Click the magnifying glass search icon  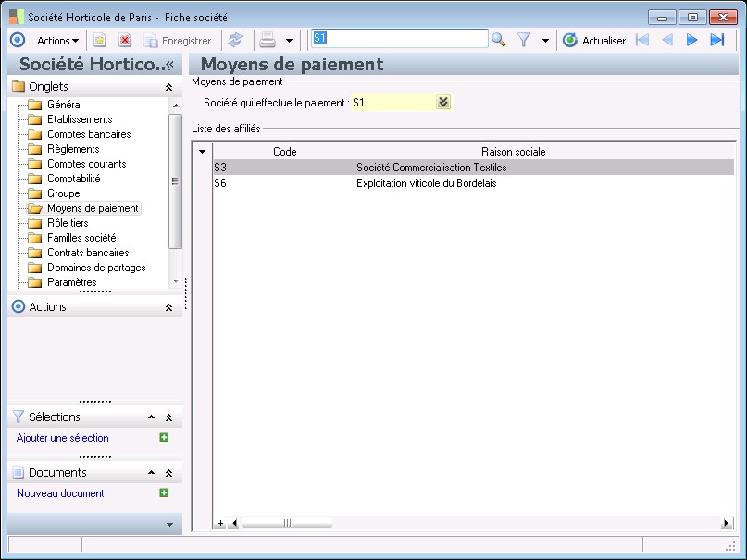[x=498, y=40]
